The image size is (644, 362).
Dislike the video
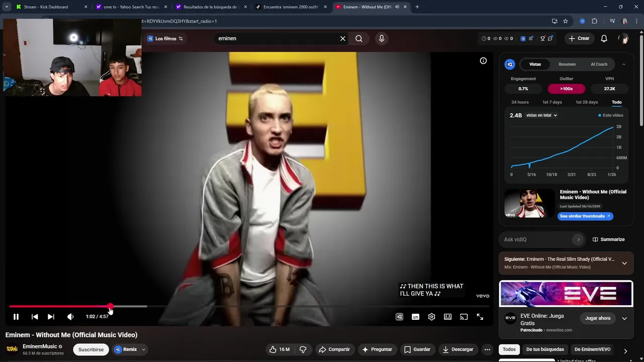tap(303, 349)
